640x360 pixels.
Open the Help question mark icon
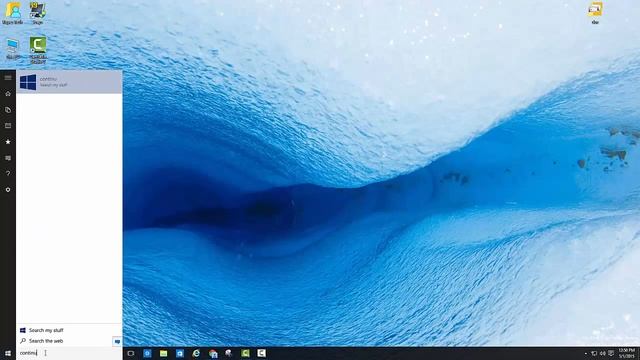[8, 173]
